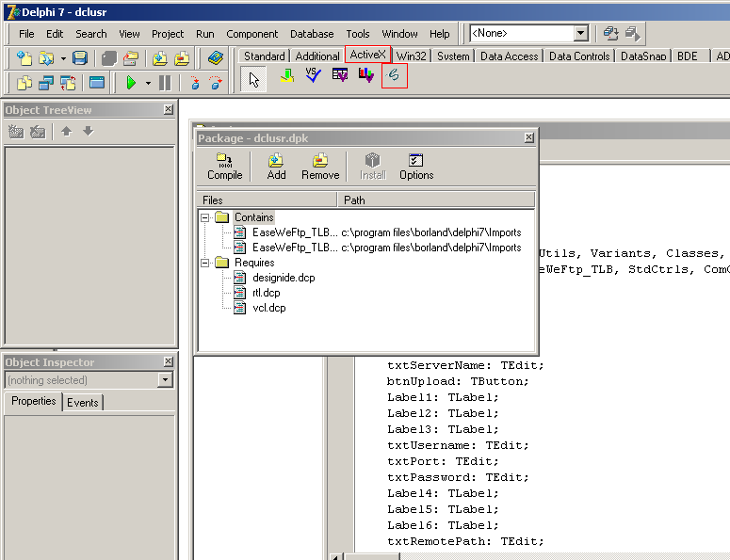730x560 pixels.
Task: Switch to the Events tab in Object Inspector
Action: 82,402
